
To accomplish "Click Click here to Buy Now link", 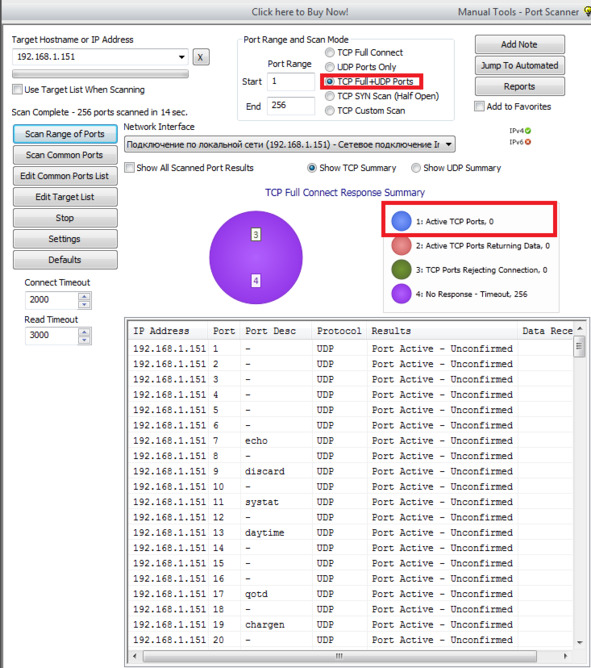I will pyautogui.click(x=300, y=12).
